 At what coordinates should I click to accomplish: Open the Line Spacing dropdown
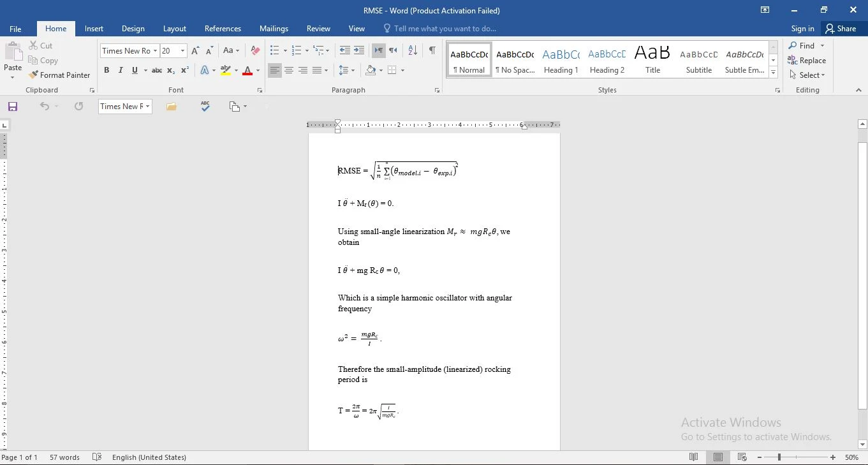346,70
